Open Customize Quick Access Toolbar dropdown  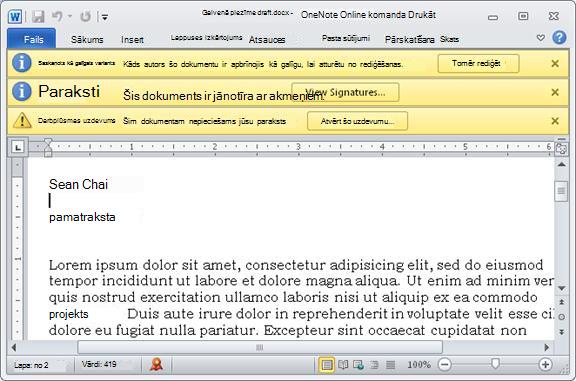(x=105, y=17)
